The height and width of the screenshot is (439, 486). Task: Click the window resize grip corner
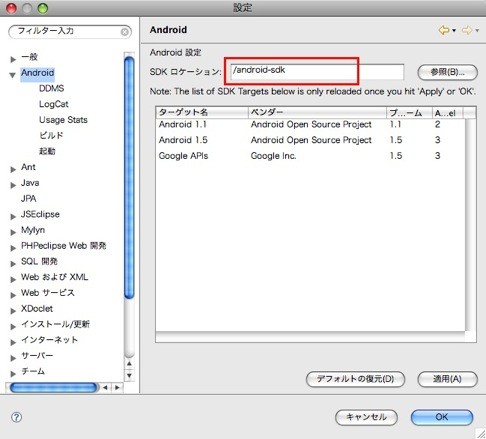pyautogui.click(x=481, y=433)
